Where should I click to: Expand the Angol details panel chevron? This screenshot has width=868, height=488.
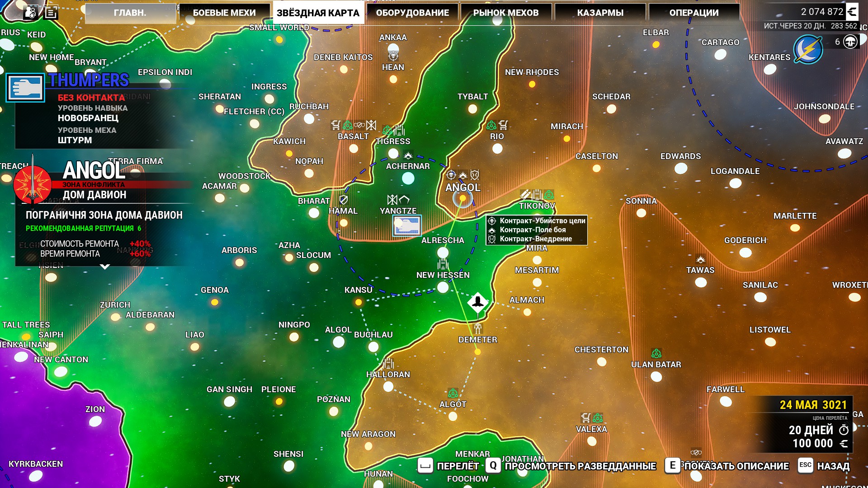point(105,267)
